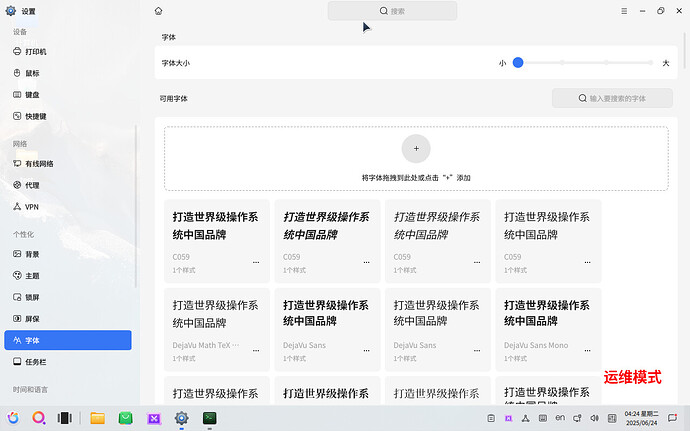Open 锁屏 lock screen settings

point(68,297)
